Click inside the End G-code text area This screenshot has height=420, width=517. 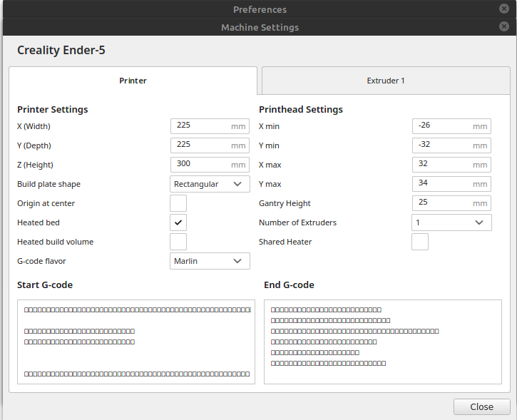point(383,342)
